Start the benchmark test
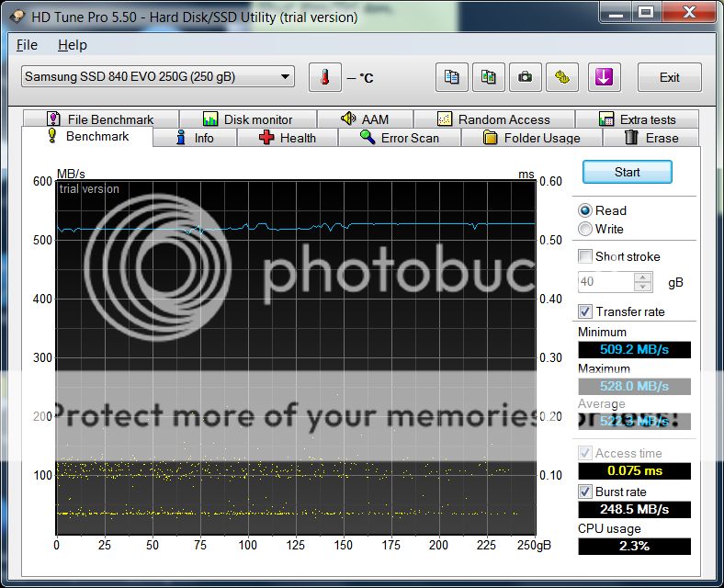Viewport: 724px width, 588px height. point(627,172)
